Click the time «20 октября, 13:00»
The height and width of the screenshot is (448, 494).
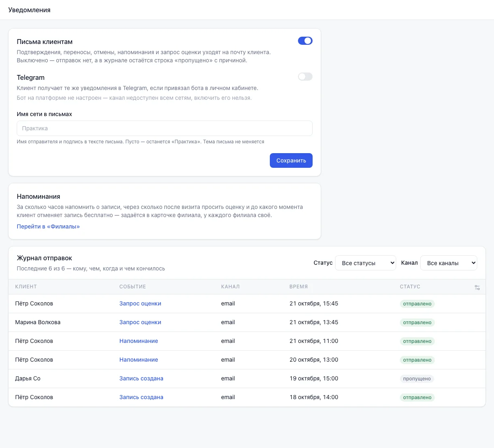click(x=314, y=360)
